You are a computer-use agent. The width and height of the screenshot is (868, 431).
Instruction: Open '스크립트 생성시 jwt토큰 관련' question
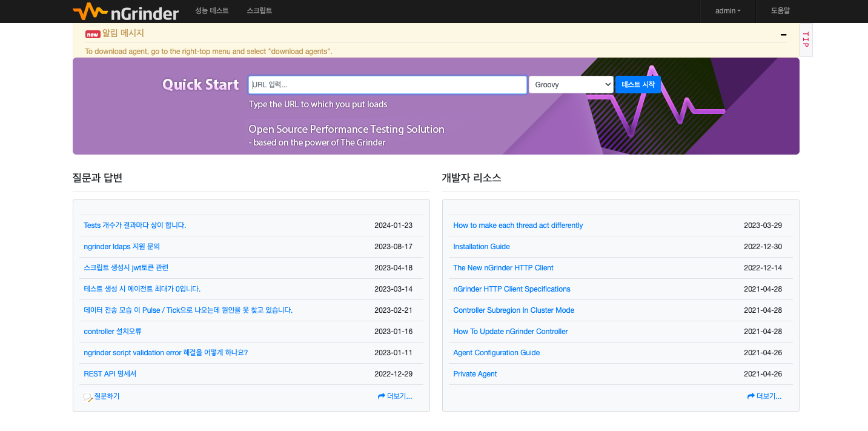tap(126, 268)
